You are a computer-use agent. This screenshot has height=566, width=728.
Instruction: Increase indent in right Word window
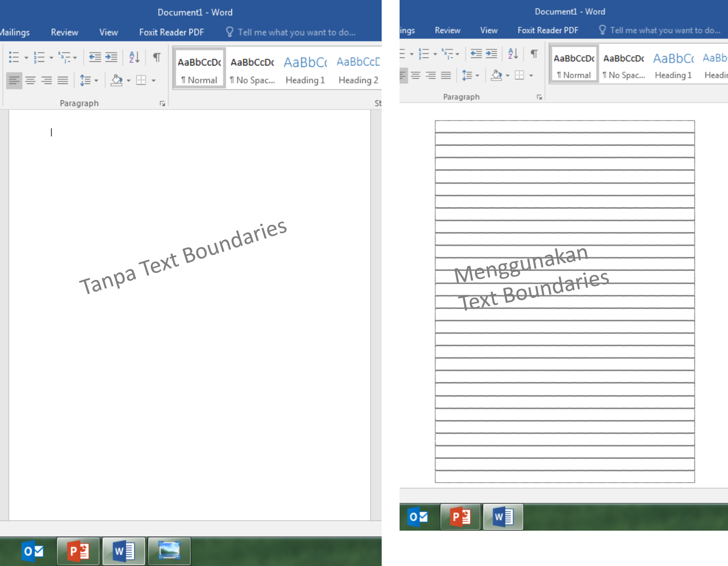pos(491,54)
